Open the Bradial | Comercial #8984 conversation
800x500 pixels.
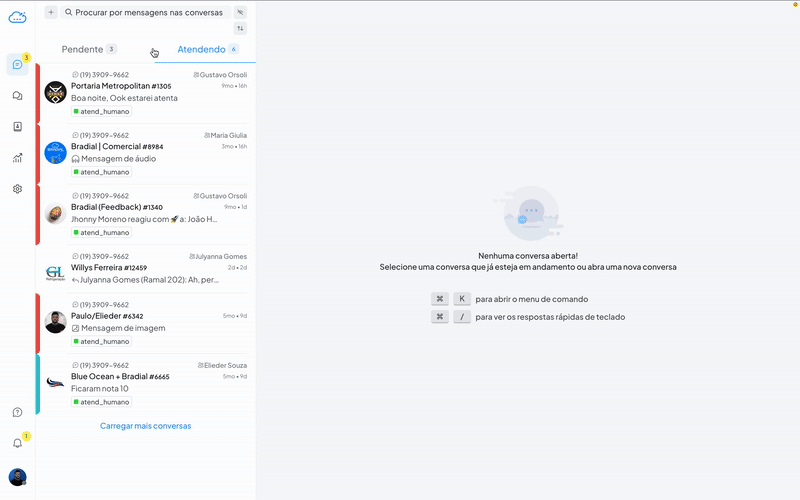[x=150, y=153]
